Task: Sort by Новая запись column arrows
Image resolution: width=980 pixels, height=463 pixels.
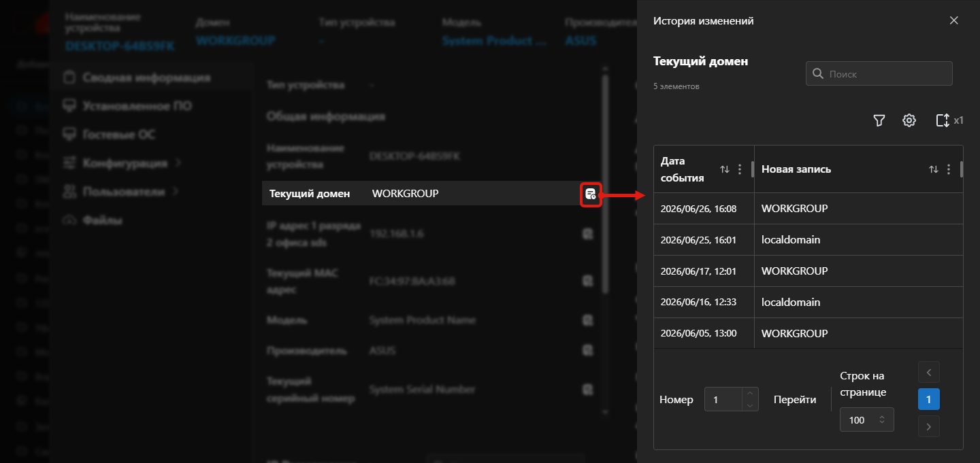Action: pyautogui.click(x=934, y=169)
